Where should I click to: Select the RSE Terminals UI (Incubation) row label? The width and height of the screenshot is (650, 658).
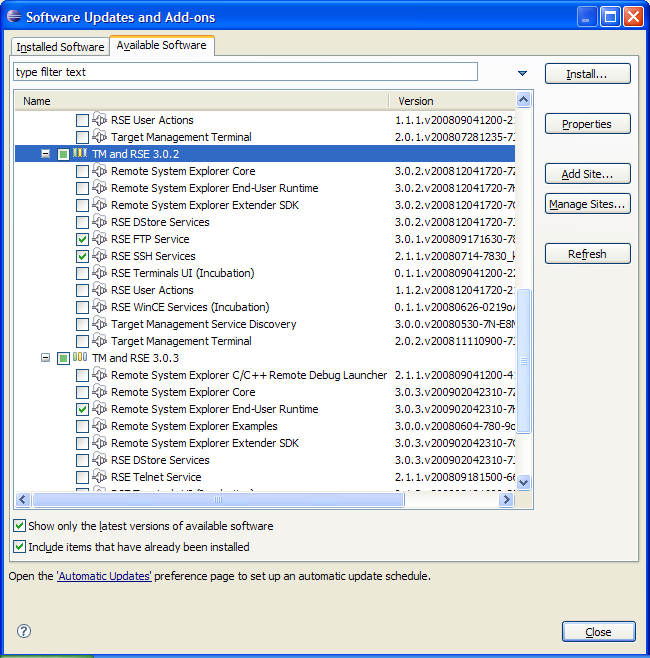tap(183, 273)
